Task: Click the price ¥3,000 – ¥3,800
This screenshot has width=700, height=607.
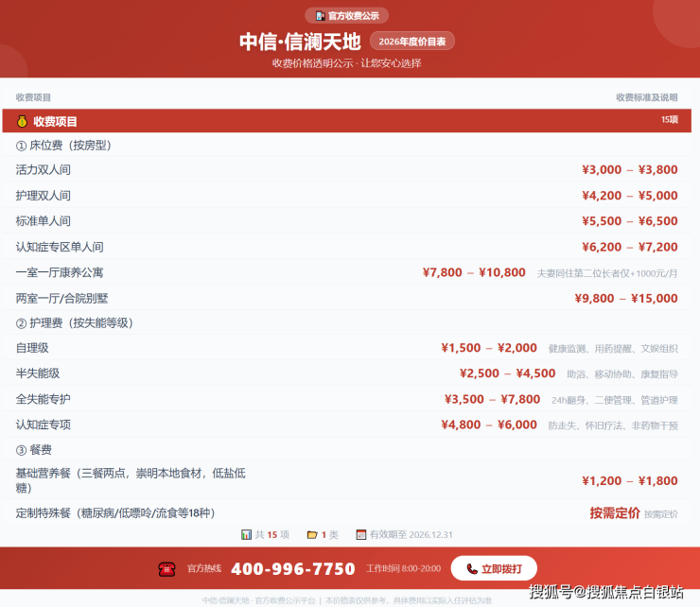Action: [630, 169]
